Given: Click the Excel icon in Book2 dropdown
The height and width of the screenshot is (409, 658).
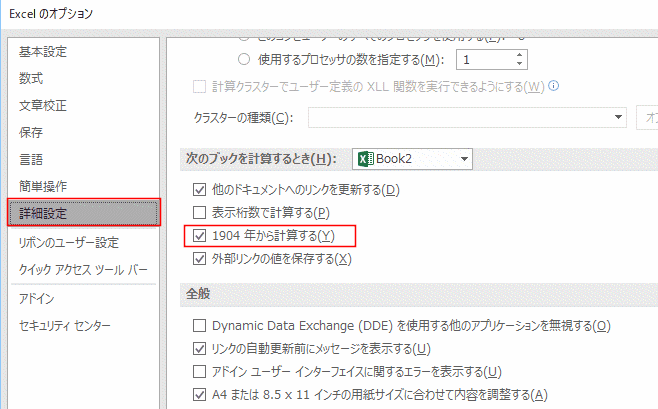Looking at the screenshot, I should click(x=366, y=159).
